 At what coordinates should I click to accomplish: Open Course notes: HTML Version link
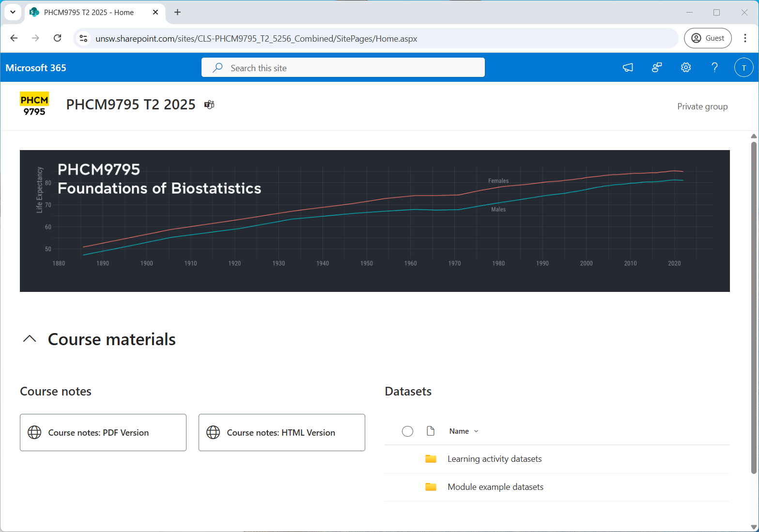[x=281, y=433]
